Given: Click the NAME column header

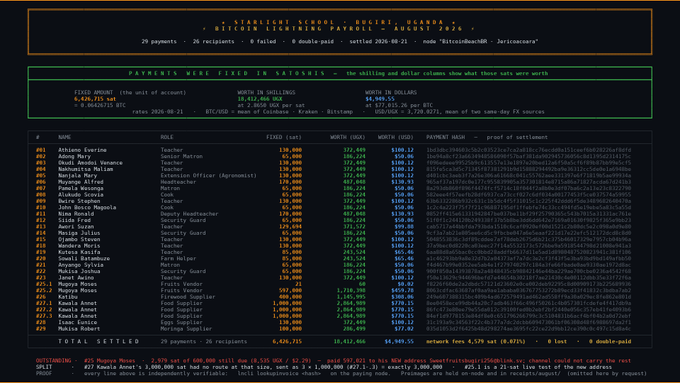Looking at the screenshot, I should pyautogui.click(x=65, y=137).
